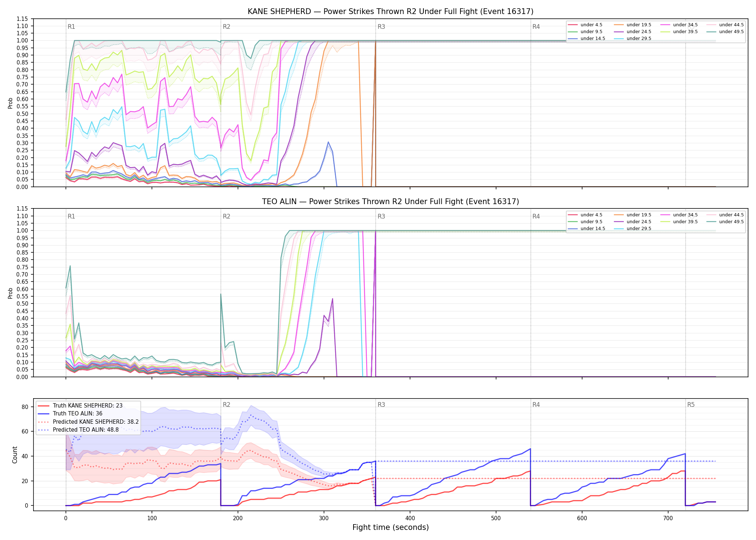Click the R4 round marker in Kane Shepherd chart

(x=536, y=27)
